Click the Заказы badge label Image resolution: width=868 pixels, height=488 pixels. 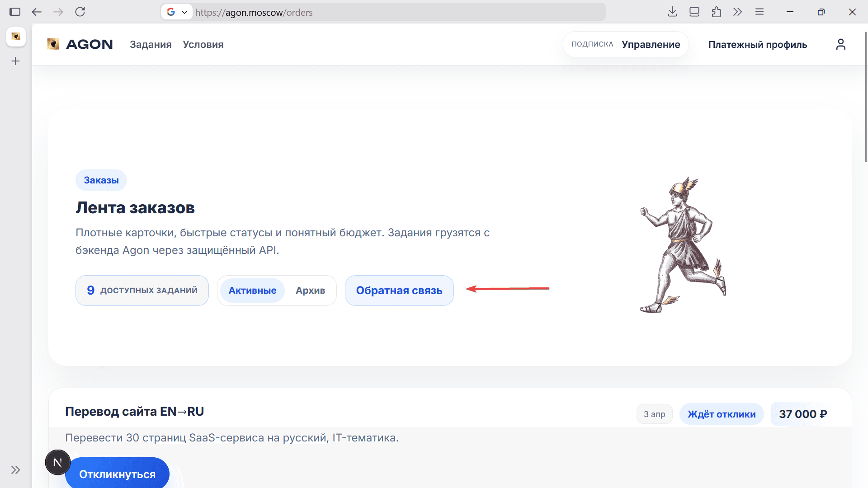101,180
